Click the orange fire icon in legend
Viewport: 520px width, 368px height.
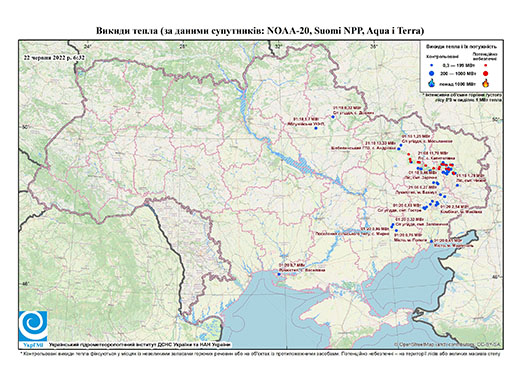click(x=486, y=83)
